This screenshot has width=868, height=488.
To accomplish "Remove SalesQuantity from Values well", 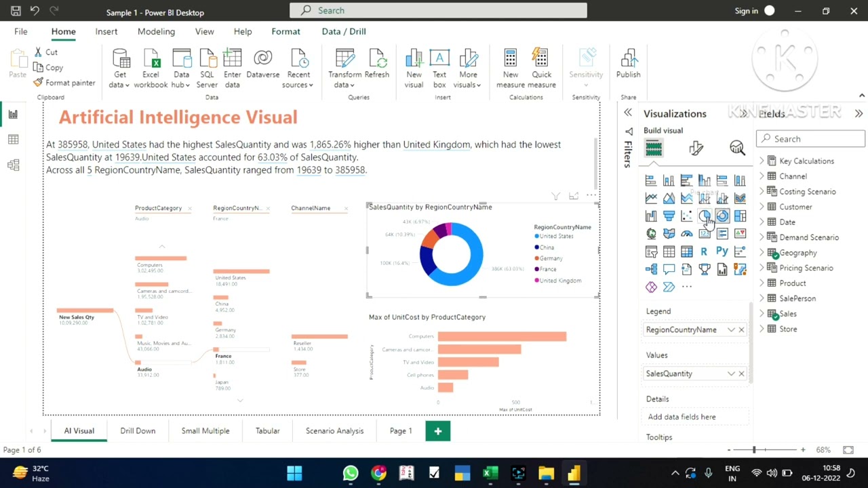I will click(x=741, y=374).
